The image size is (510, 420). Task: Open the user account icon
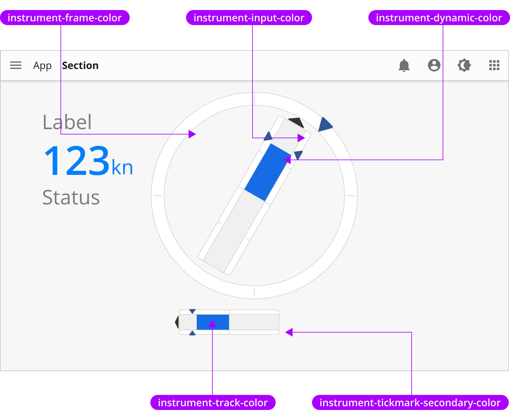click(434, 65)
